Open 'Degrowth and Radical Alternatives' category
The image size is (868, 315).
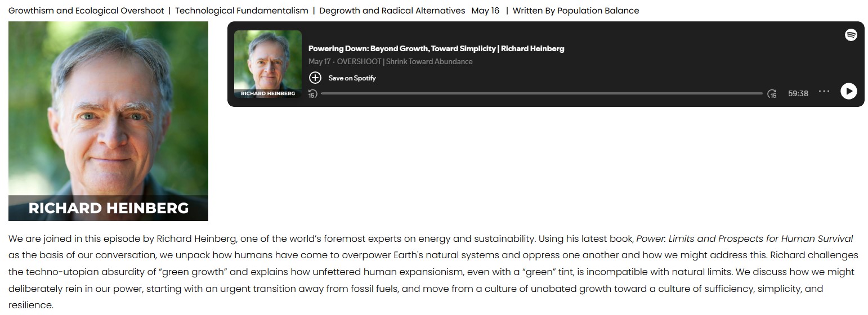pos(392,11)
